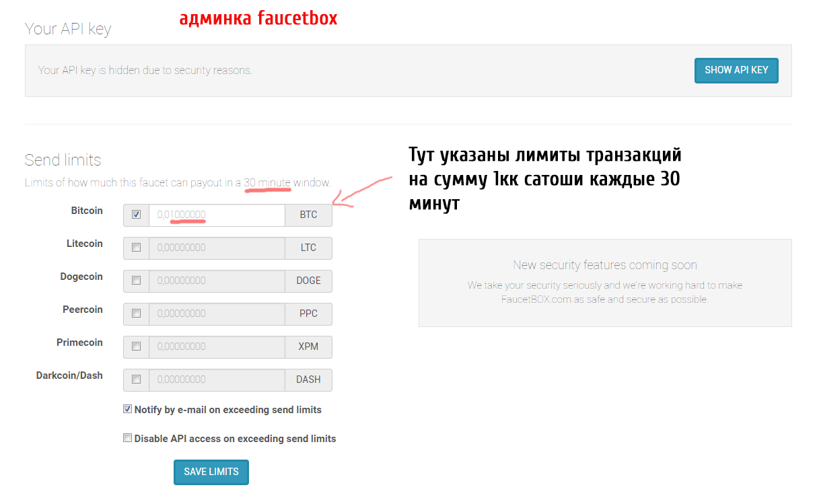Click the Show API Key button
The height and width of the screenshot is (504, 817).
point(736,70)
